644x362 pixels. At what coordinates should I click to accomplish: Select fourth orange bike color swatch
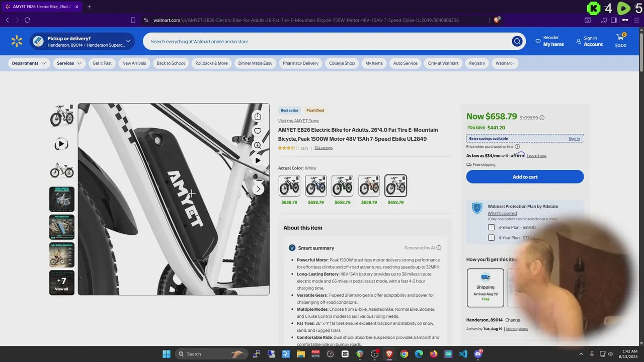click(369, 186)
